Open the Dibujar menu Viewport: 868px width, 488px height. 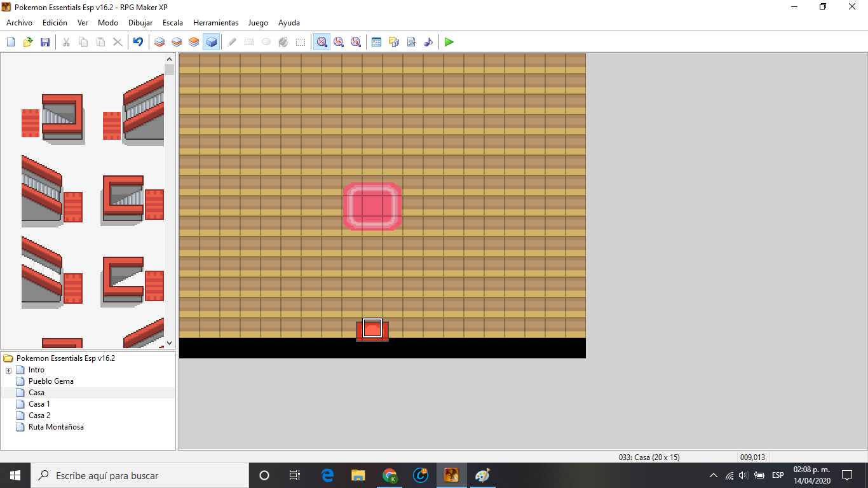[140, 23]
